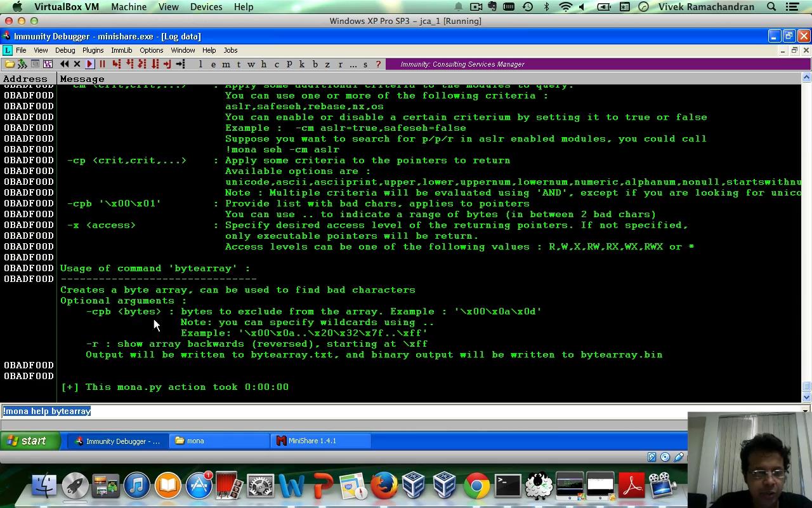The image size is (812, 508).
Task: Click the Immunity Consulting Services Manager banner
Action: click(x=598, y=64)
